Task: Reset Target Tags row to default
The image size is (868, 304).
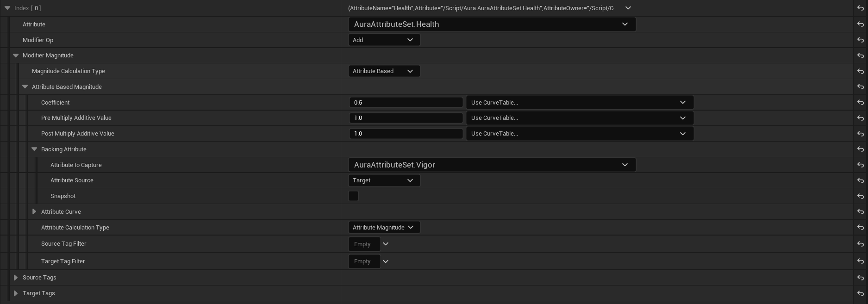Action: (861, 293)
